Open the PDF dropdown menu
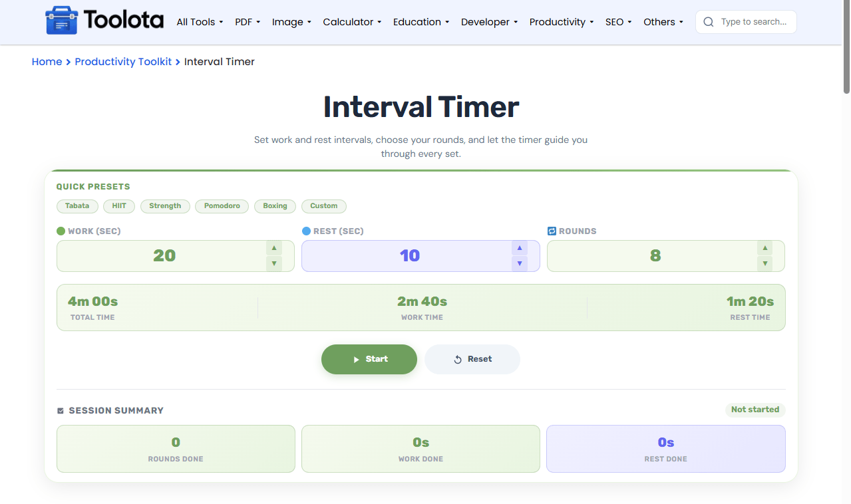Image resolution: width=851 pixels, height=504 pixels. pyautogui.click(x=248, y=22)
